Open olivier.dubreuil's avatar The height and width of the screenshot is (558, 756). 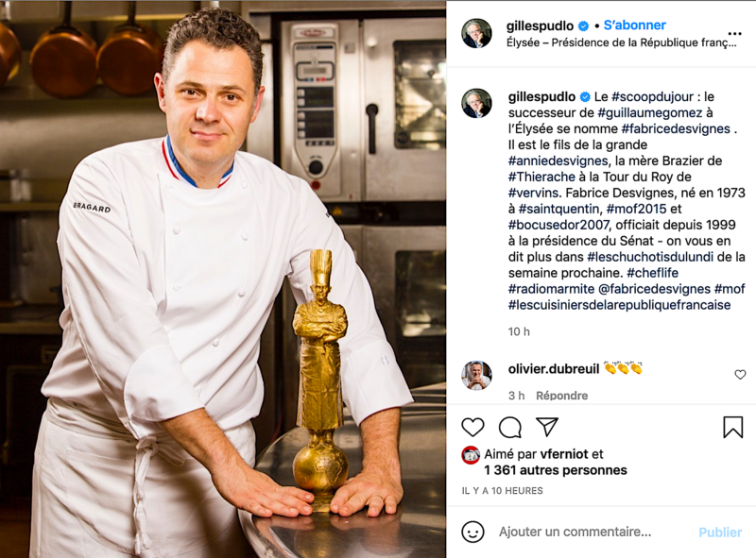click(477, 375)
